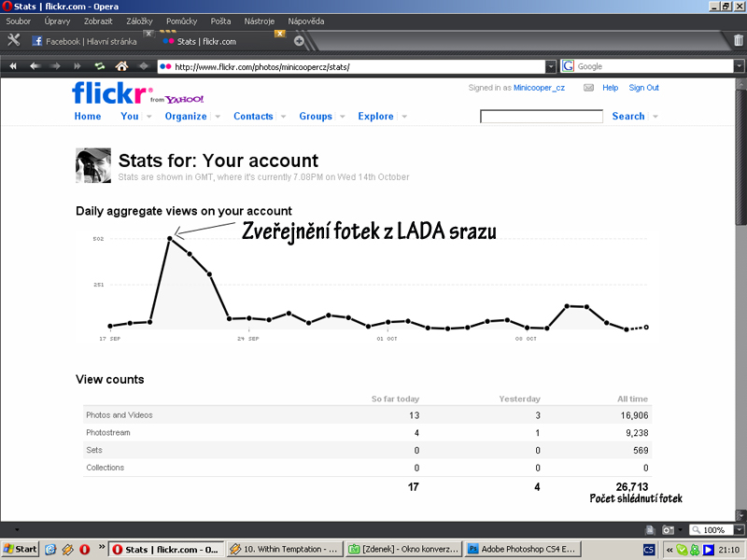The width and height of the screenshot is (747, 560).
Task: Click the flickr logo
Action: (x=110, y=93)
